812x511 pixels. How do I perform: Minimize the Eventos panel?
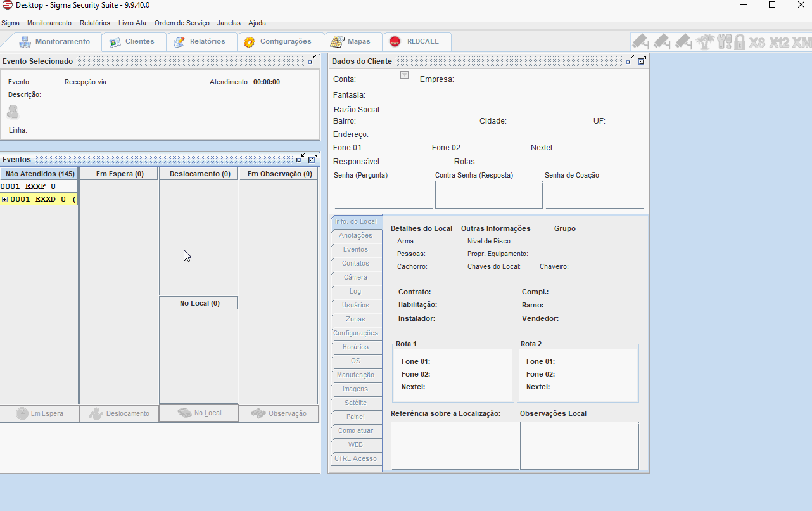(x=301, y=159)
